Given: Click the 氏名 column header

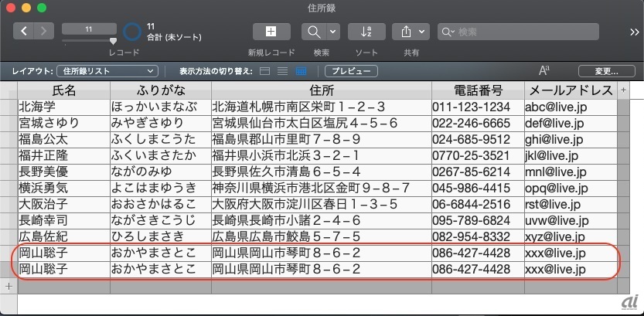Looking at the screenshot, I should 63,90.
